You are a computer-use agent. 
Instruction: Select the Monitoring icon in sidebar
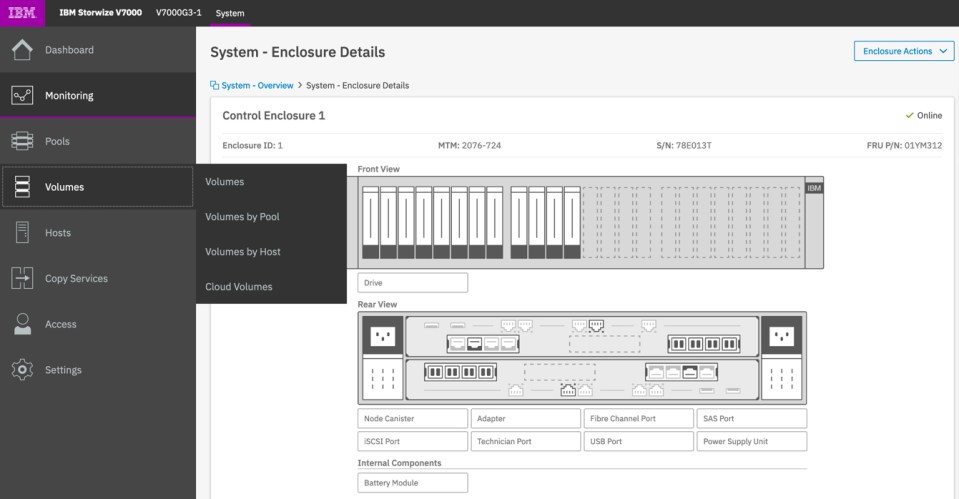(x=22, y=96)
